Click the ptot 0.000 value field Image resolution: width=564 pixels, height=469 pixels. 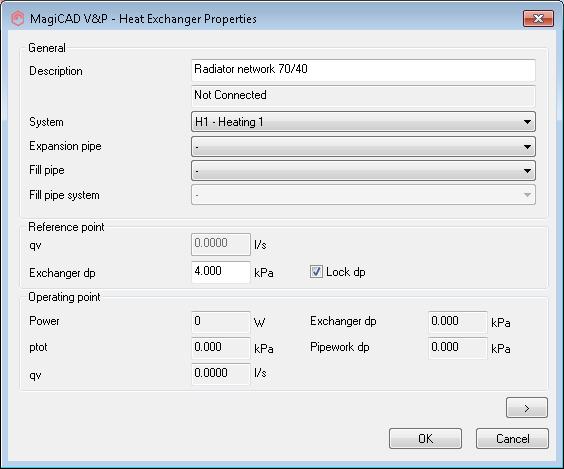[220, 348]
